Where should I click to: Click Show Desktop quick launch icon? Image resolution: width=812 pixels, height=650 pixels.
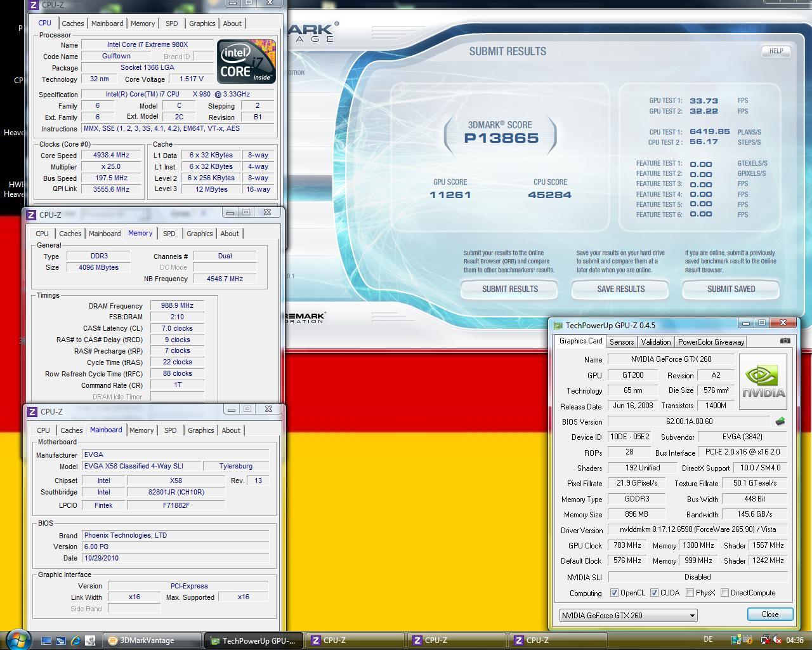(46, 640)
